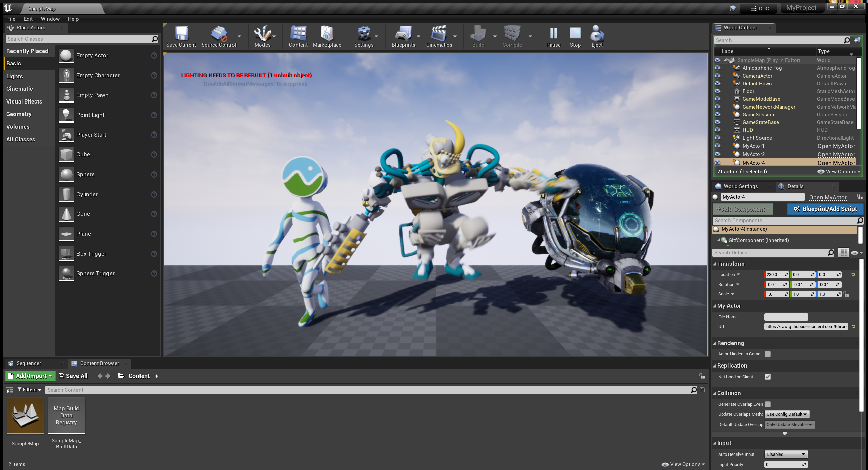Open Auto Receive Input dropdown
Viewport: 868px width, 470px height.
pos(785,454)
